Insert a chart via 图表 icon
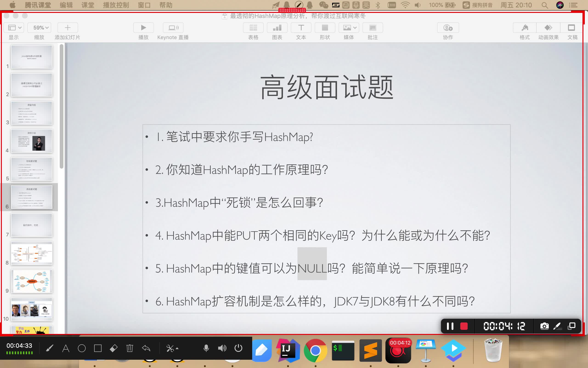Image resolution: width=588 pixels, height=368 pixels. pyautogui.click(x=277, y=28)
